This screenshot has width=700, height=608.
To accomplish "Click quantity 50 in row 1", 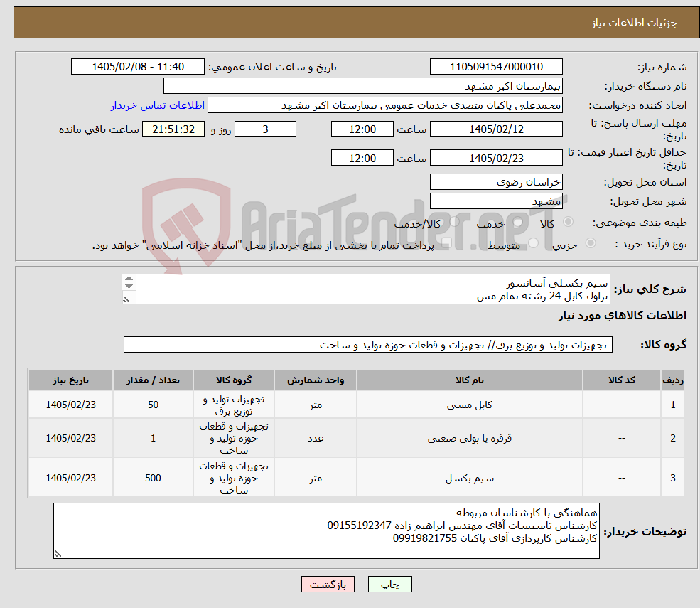I will 153,405.
